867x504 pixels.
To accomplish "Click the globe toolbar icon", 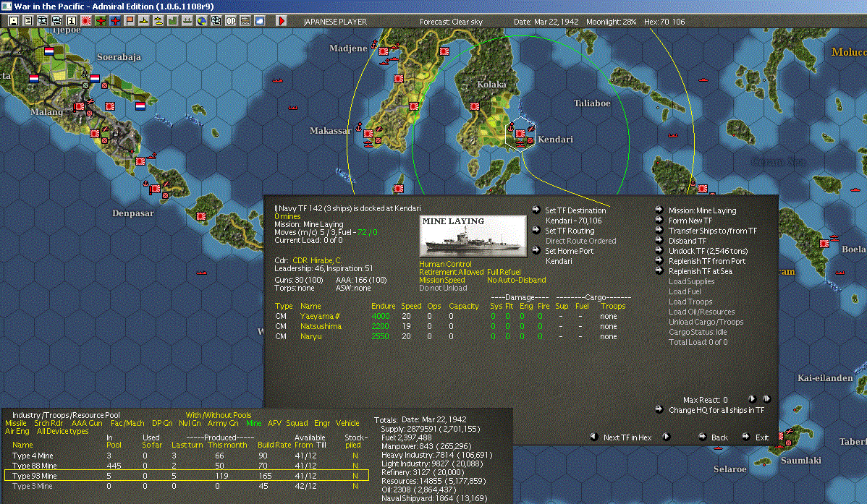I will point(201,21).
